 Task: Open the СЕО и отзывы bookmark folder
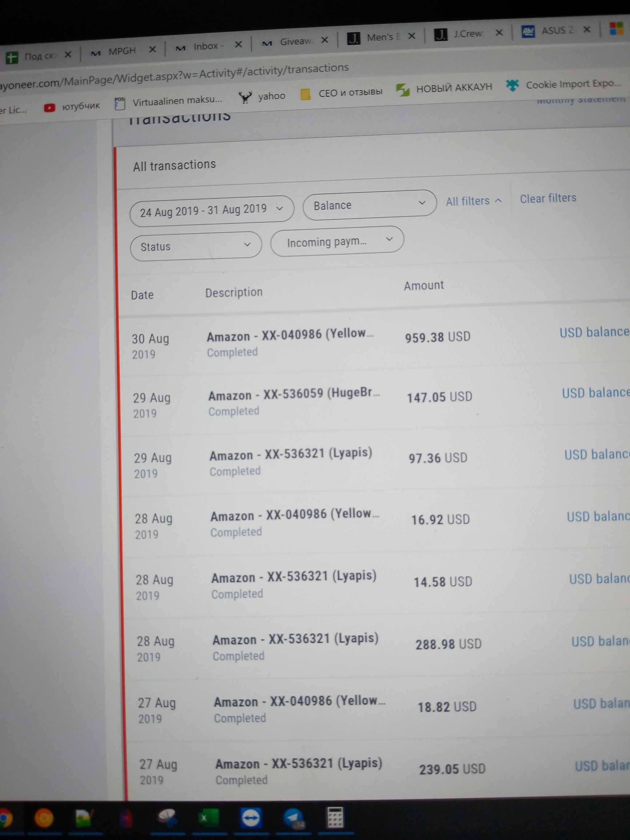341,93
